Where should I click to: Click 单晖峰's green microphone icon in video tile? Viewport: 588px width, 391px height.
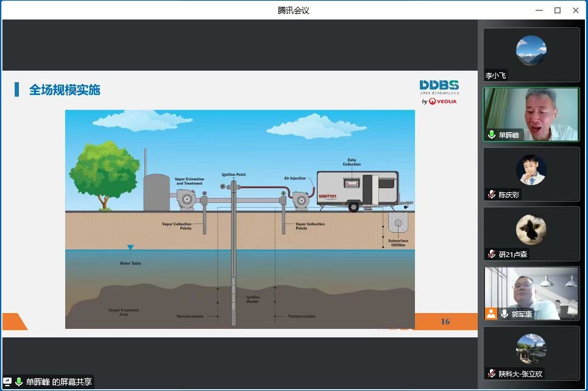[492, 135]
